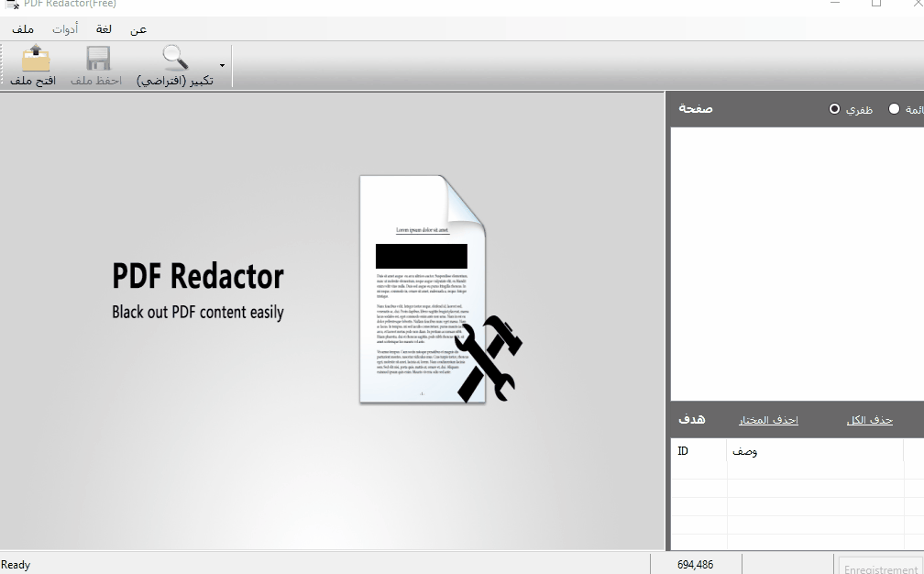The height and width of the screenshot is (574, 924).
Task: Click the Zoom magnifier icon
Action: point(175,58)
